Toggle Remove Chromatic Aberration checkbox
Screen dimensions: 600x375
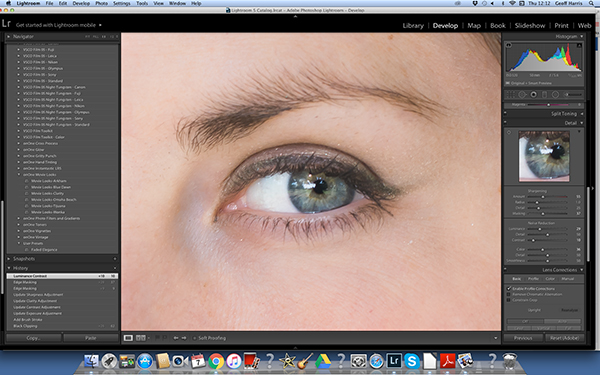coord(509,294)
